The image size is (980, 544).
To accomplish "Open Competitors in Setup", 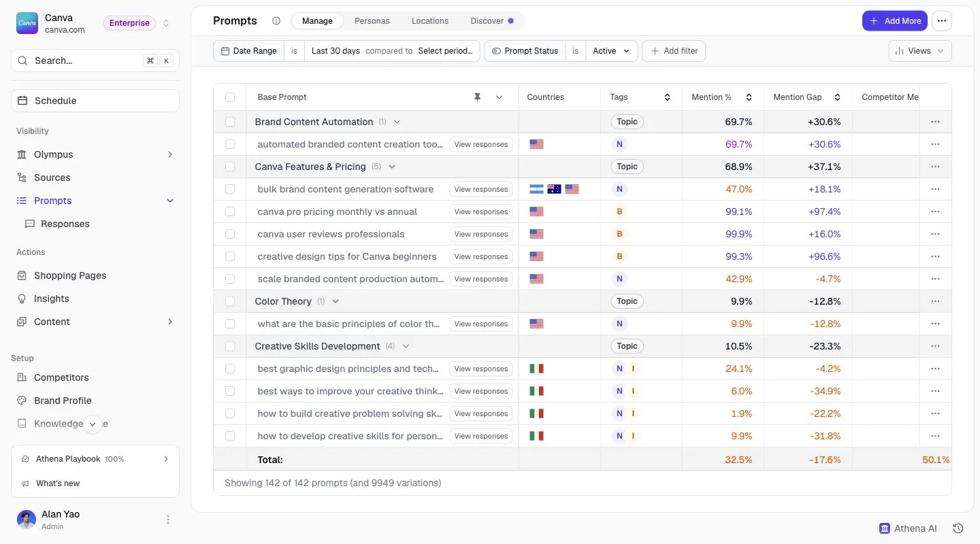I will pyautogui.click(x=95, y=377).
